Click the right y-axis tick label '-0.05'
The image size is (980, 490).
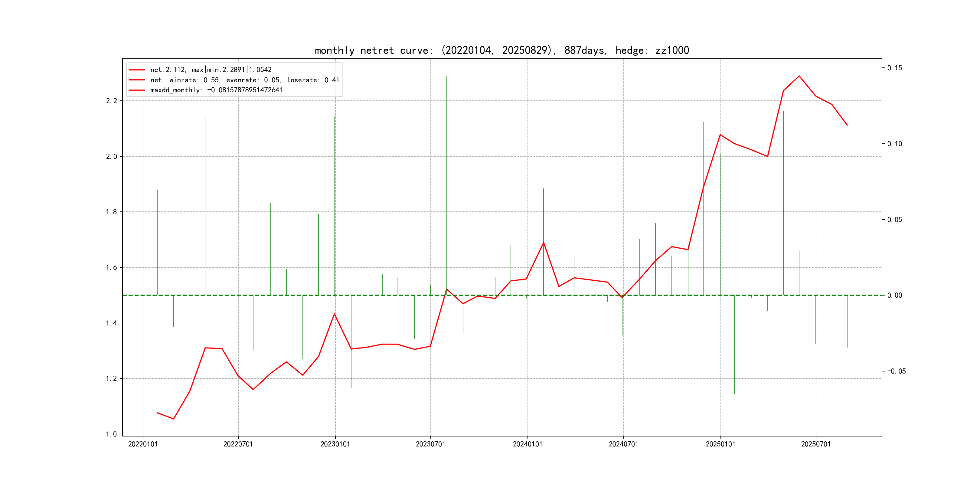point(896,371)
